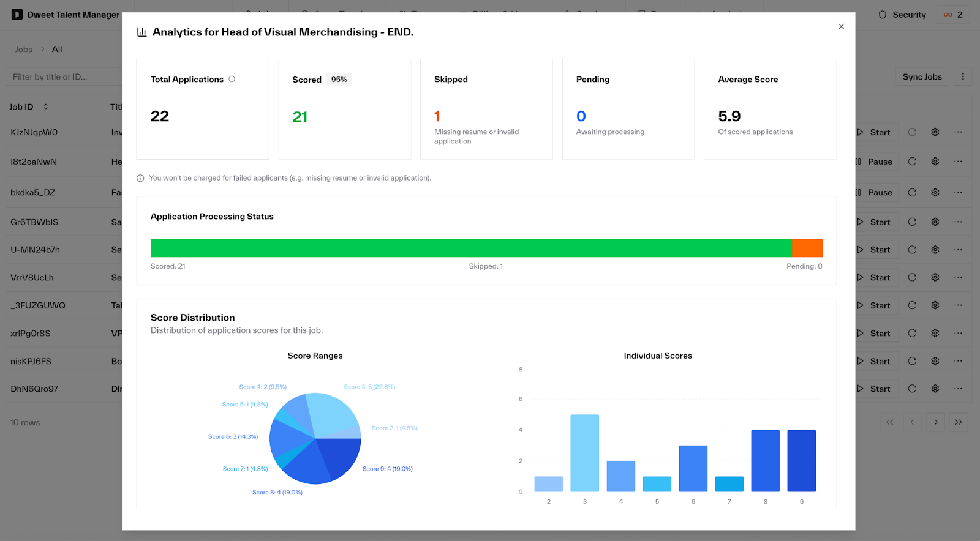Open three-dot menu beside Sync Jobs
The height and width of the screenshot is (541, 980).
[963, 76]
